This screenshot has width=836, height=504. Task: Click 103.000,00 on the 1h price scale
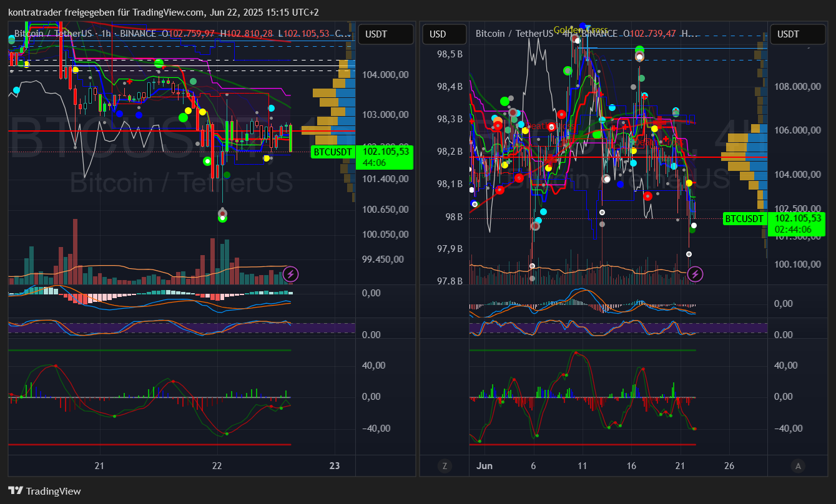pos(385,114)
